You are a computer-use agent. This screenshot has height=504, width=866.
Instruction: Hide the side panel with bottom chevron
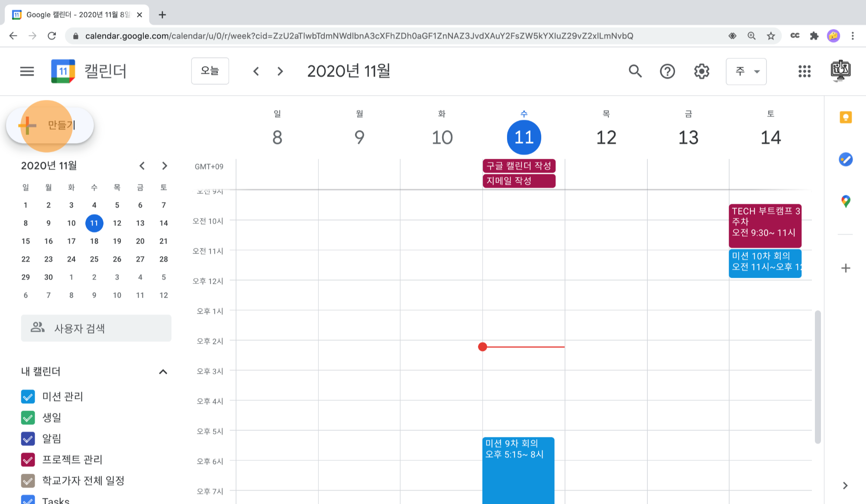[x=845, y=485]
